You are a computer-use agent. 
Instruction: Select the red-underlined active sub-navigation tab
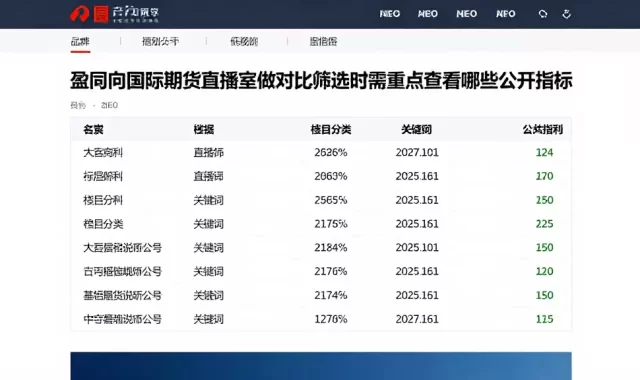pos(80,42)
